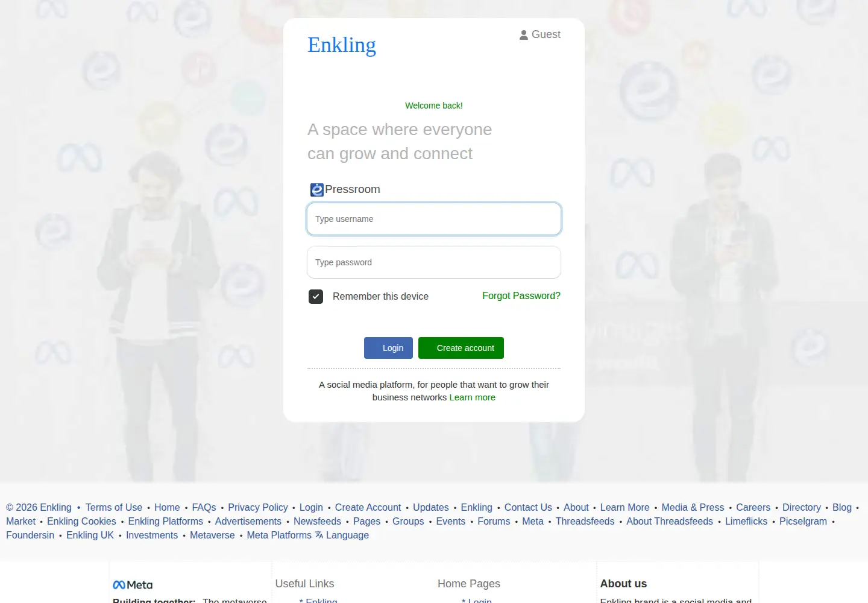
Task: Open Updates footer link
Action: (431, 507)
